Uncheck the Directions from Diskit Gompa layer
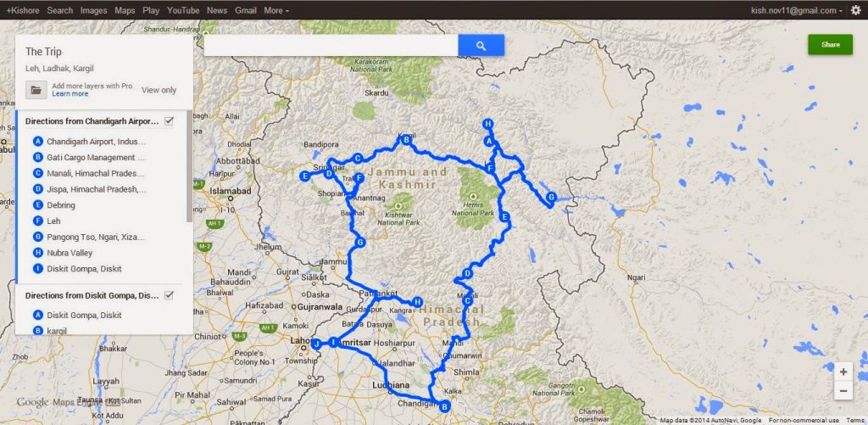 coord(170,295)
